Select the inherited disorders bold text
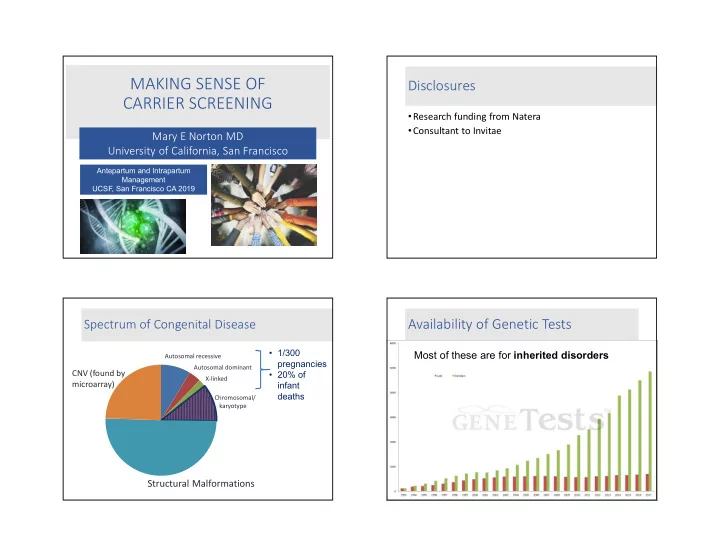Image resolution: width=720 pixels, height=557 pixels. tap(561, 355)
